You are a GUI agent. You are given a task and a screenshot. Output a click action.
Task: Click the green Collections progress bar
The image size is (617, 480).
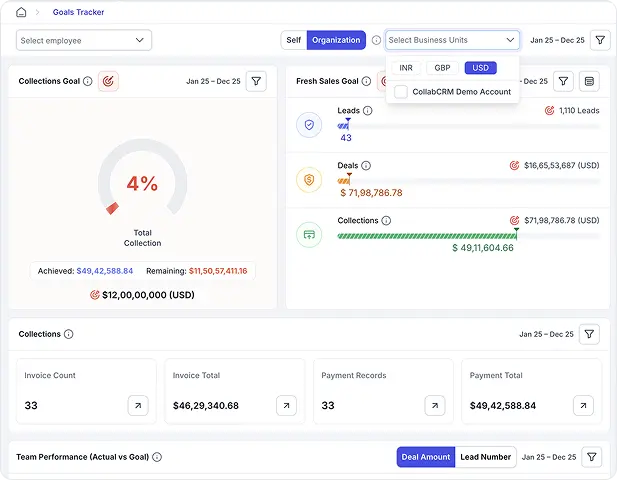tap(426, 236)
